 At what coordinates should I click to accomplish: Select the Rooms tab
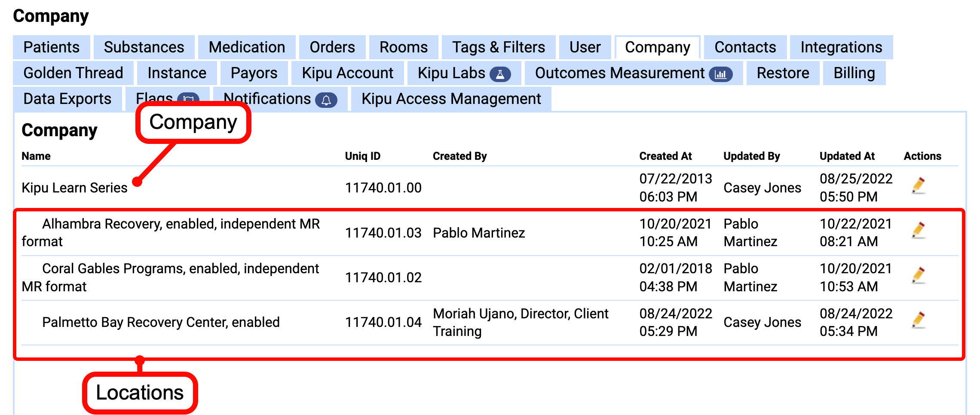[x=404, y=47]
